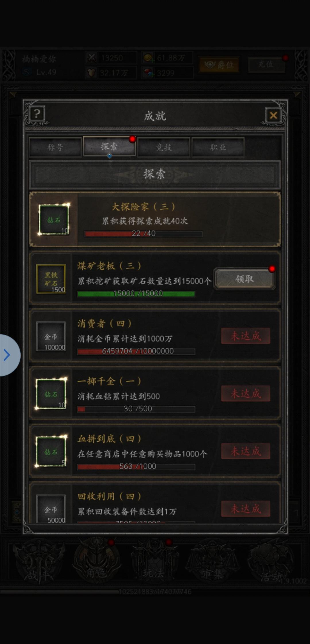Image resolution: width=310 pixels, height=644 pixels.
Task: Click 未达成 button for 消费者 achievement
Action: (x=246, y=336)
